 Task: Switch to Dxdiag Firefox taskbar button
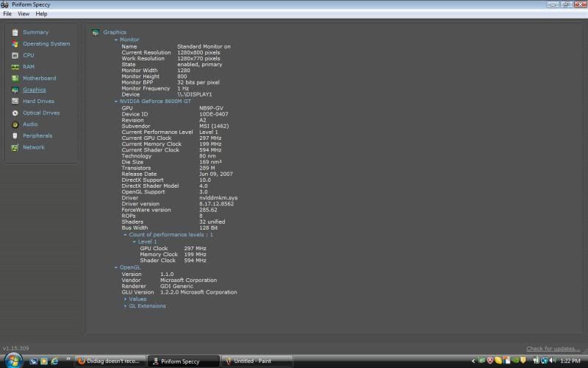[x=110, y=361]
